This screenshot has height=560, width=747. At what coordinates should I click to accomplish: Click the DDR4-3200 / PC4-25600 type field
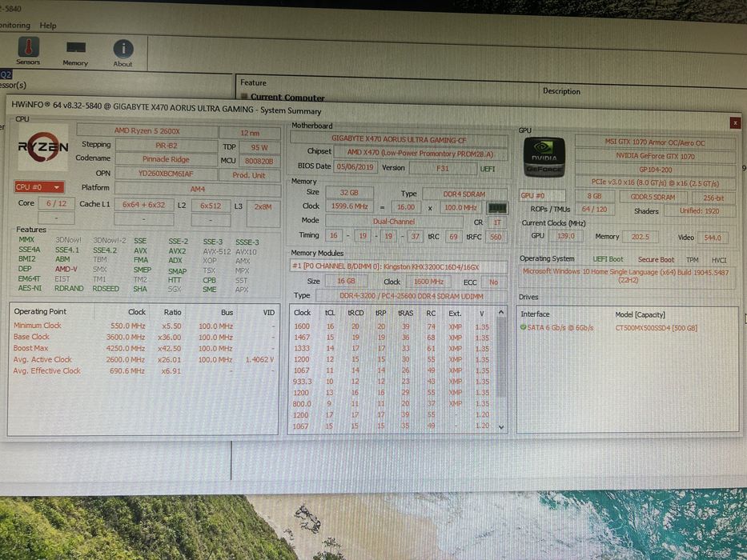[x=412, y=296]
